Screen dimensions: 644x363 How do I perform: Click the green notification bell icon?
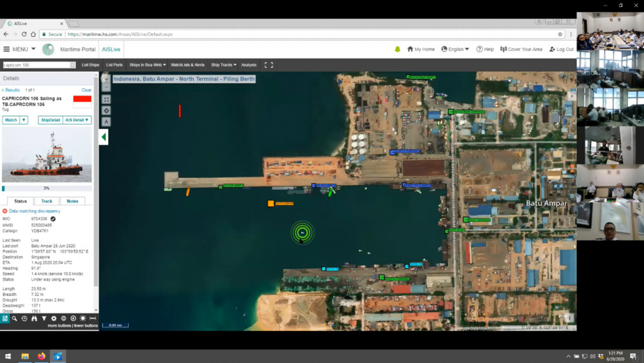(x=397, y=50)
